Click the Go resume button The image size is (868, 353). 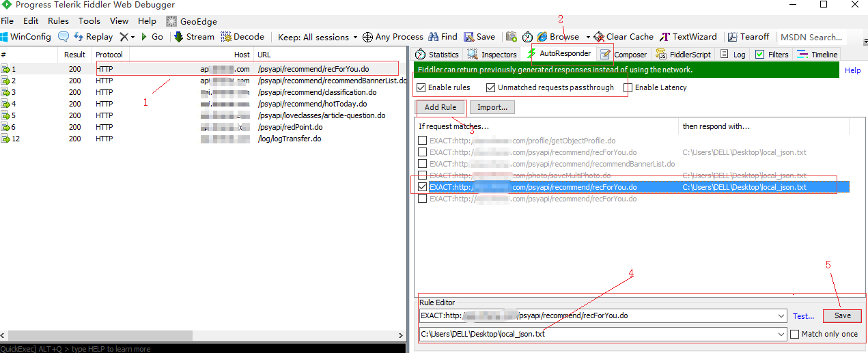tap(152, 37)
